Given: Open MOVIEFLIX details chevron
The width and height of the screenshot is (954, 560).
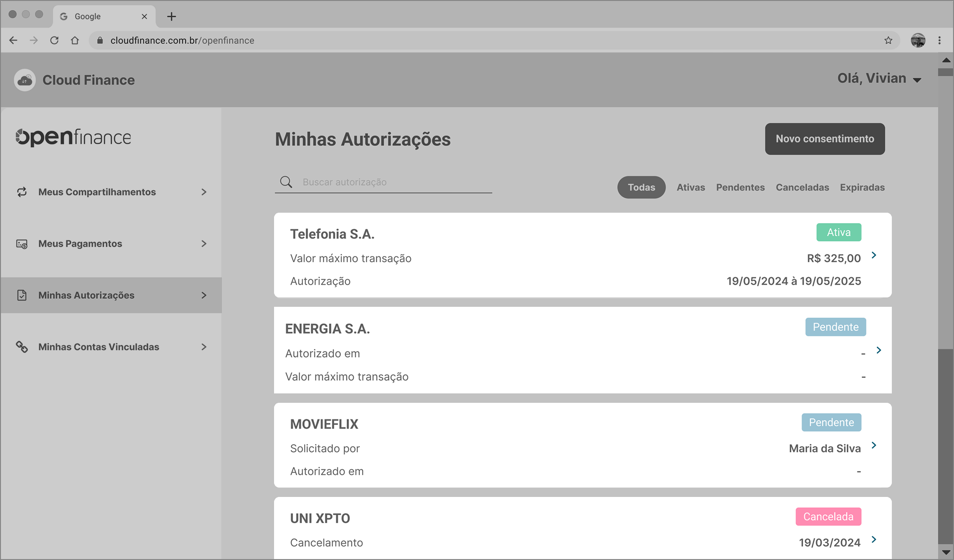Looking at the screenshot, I should coord(874,445).
